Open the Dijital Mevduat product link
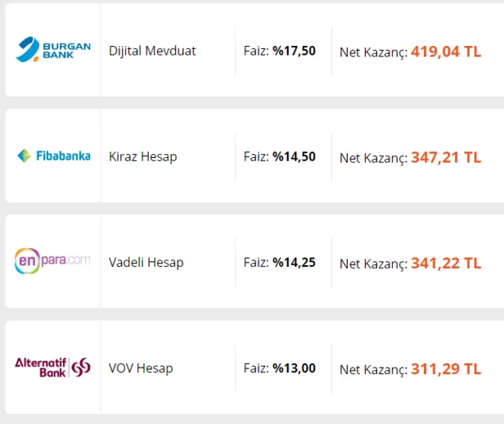Viewport: 504px width, 424px height. click(x=152, y=51)
